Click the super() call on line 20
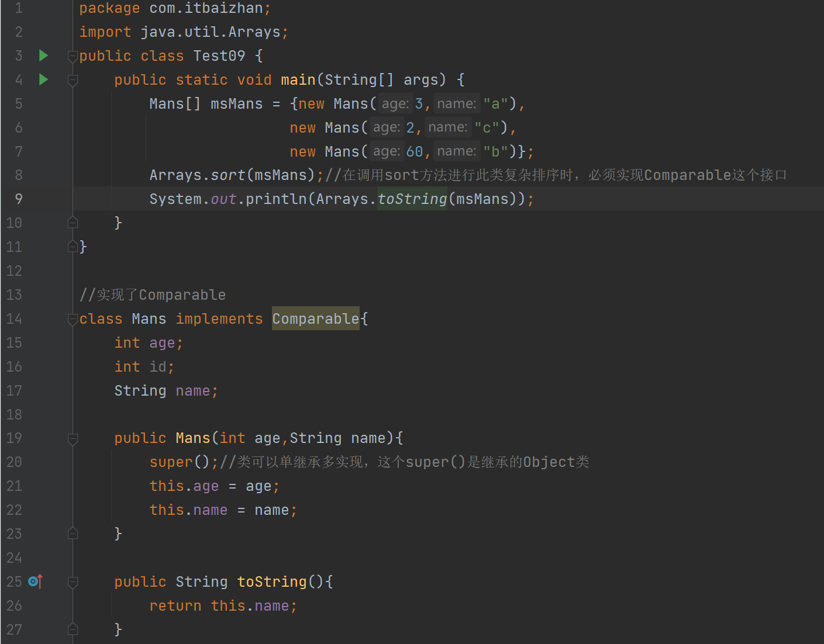The image size is (824, 644). coord(180,462)
